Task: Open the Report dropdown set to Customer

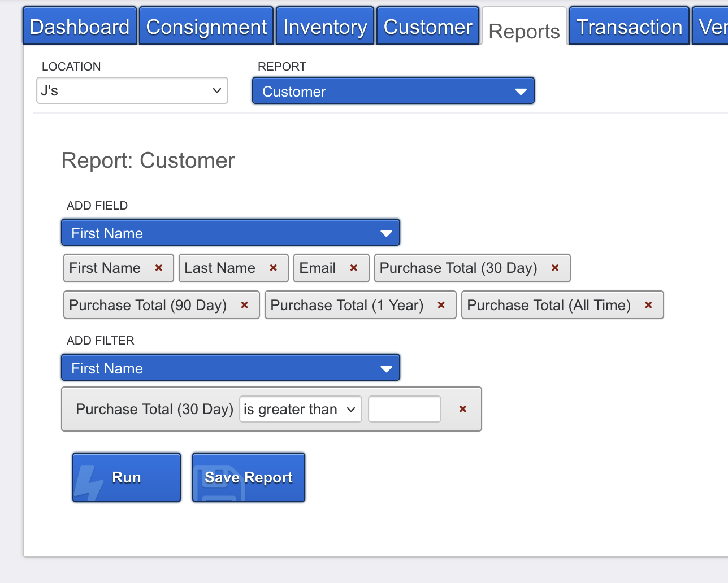Action: click(x=393, y=91)
